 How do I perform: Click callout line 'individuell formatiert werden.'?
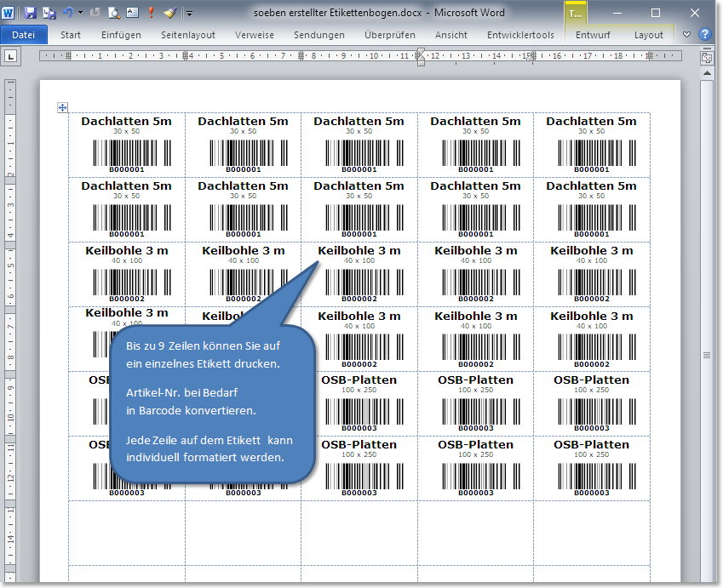pyautogui.click(x=205, y=458)
